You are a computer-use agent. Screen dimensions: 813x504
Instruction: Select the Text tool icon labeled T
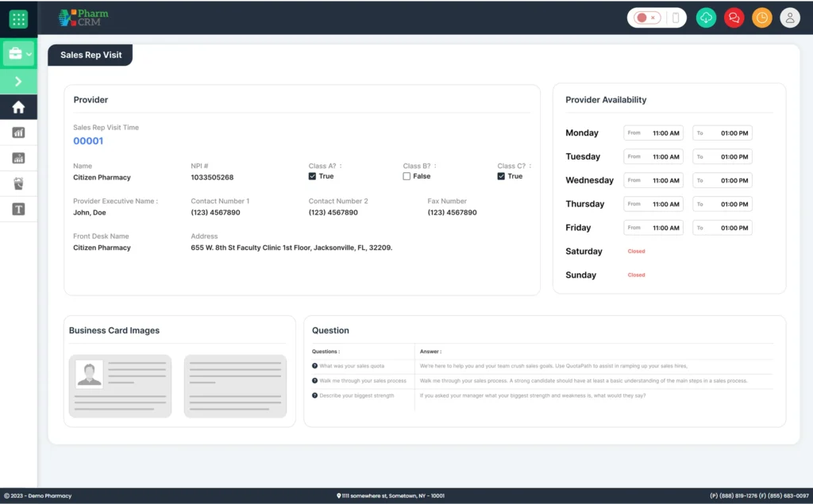pos(18,209)
